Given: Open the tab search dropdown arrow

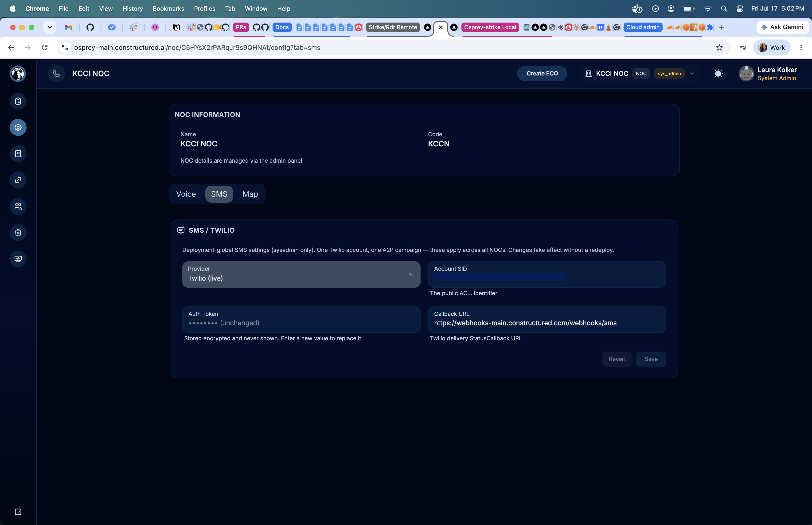Looking at the screenshot, I should [x=50, y=27].
